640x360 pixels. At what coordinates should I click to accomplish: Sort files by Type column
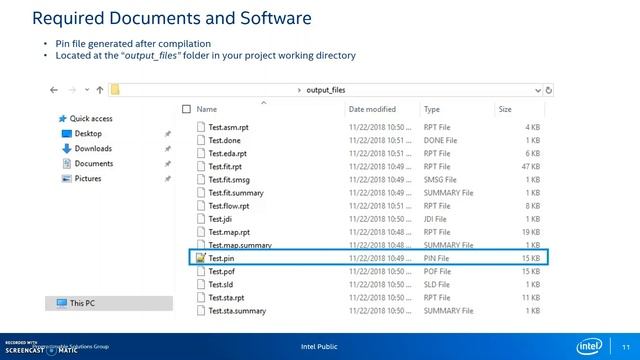(x=432, y=109)
